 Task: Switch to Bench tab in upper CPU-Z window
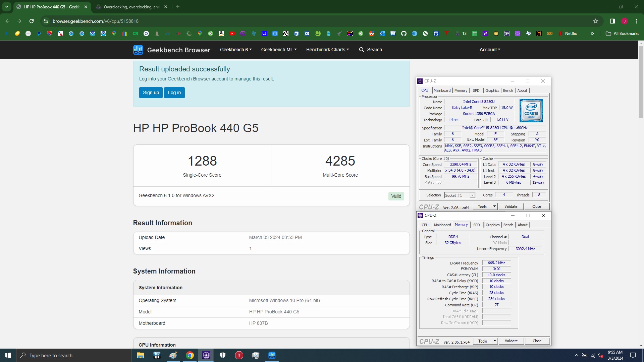[x=508, y=90]
